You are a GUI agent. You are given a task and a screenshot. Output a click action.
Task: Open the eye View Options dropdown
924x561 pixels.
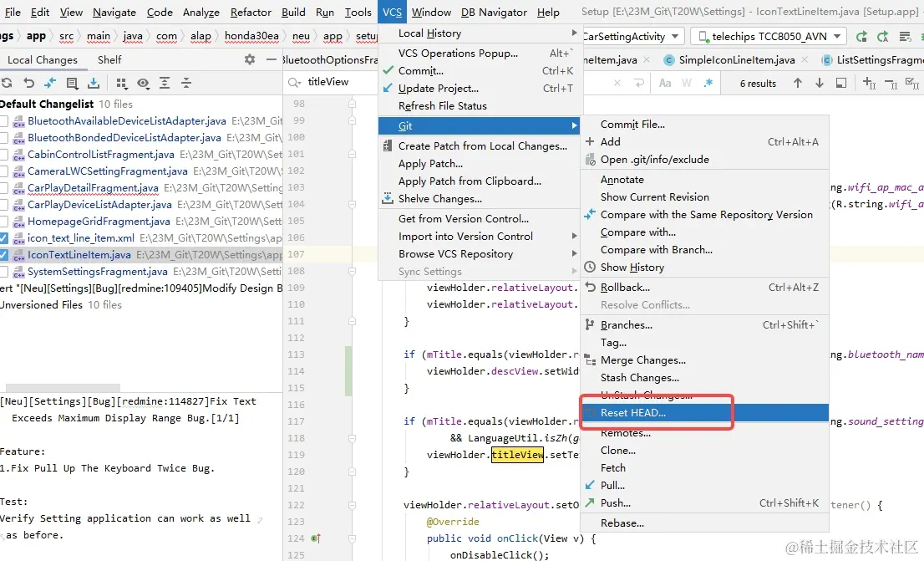point(143,83)
